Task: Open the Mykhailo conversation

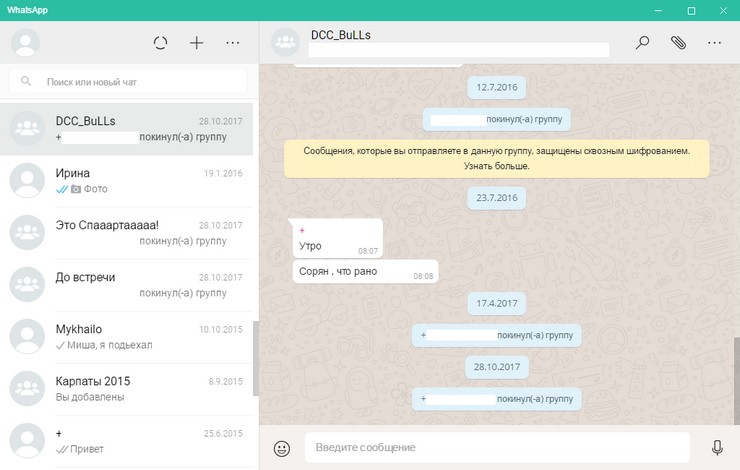Action: tap(128, 336)
